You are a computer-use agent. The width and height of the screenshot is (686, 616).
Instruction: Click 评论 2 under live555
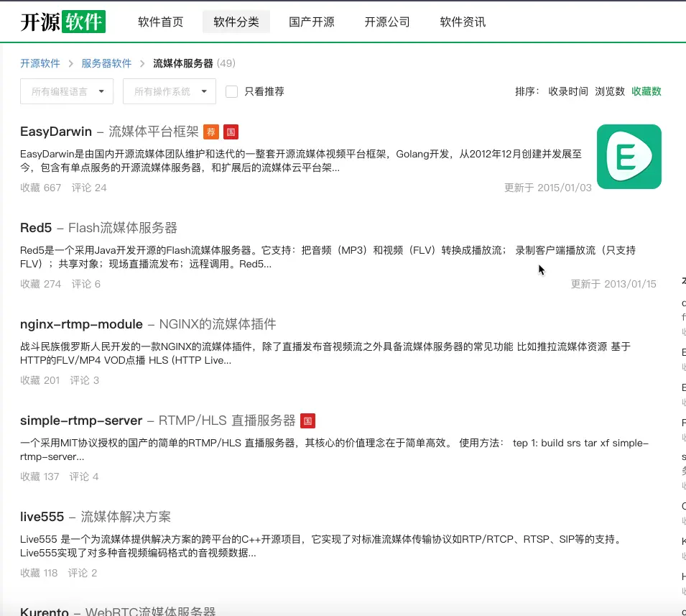click(83, 573)
